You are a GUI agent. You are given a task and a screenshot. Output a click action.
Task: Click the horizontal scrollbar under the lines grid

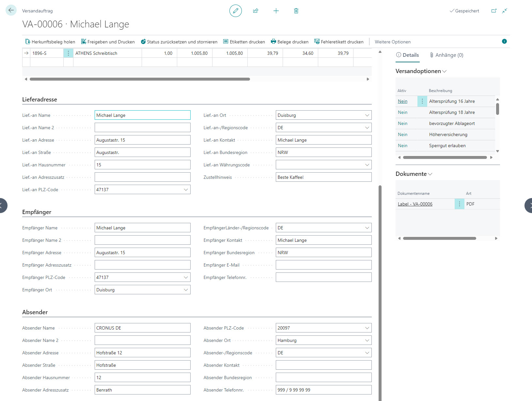tap(140, 79)
